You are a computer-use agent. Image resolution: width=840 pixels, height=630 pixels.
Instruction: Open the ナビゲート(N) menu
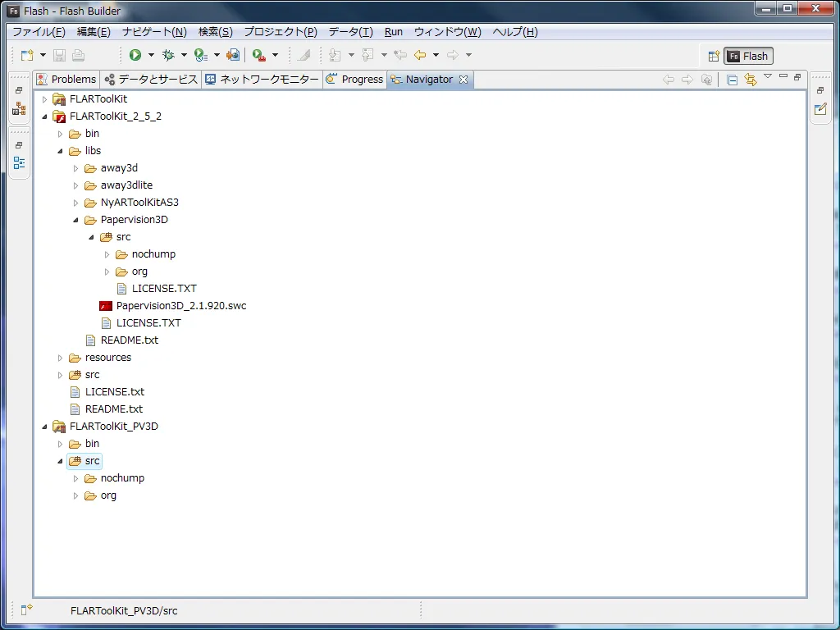point(154,32)
